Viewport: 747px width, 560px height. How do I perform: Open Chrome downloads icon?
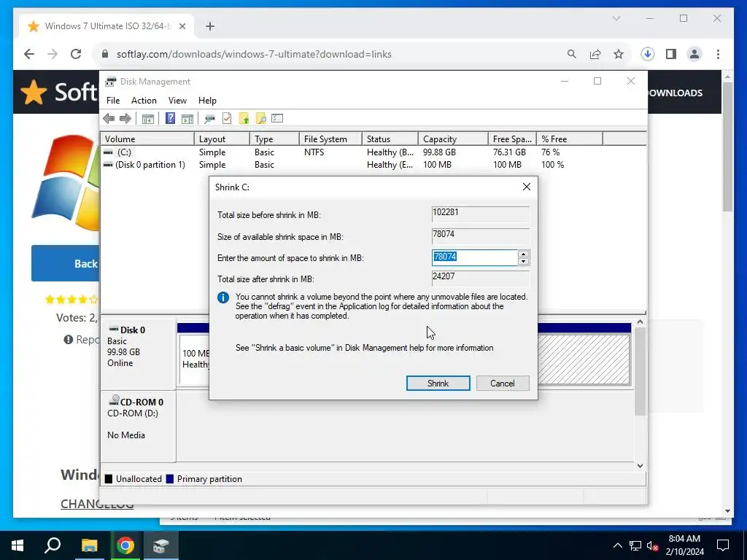pos(648,54)
